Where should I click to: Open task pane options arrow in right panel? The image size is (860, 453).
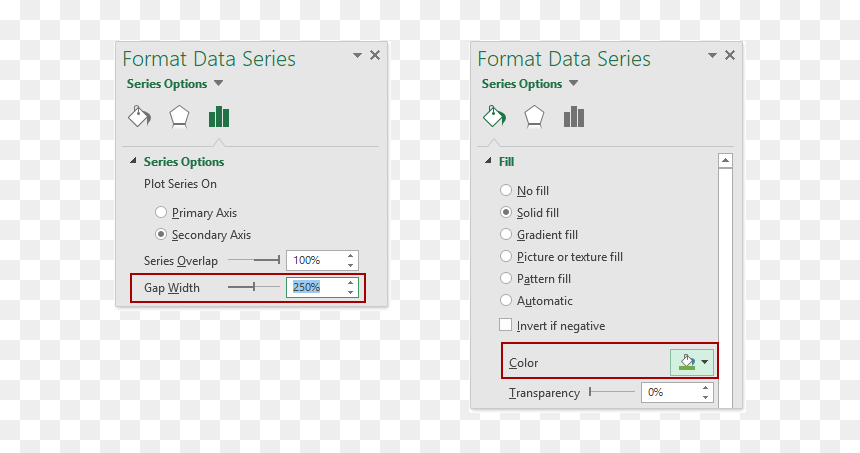coord(712,55)
